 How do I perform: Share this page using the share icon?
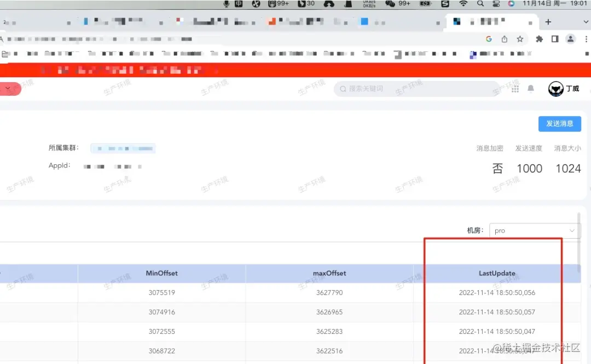click(x=505, y=39)
